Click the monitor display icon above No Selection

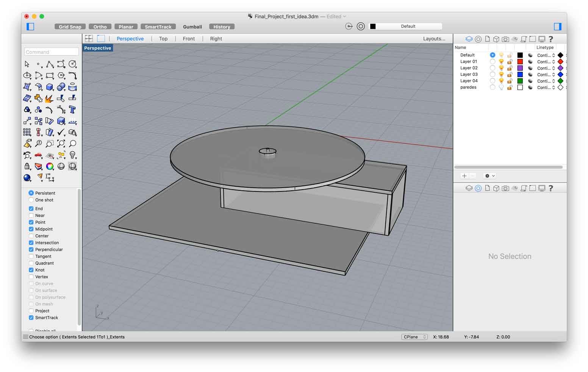pos(542,188)
